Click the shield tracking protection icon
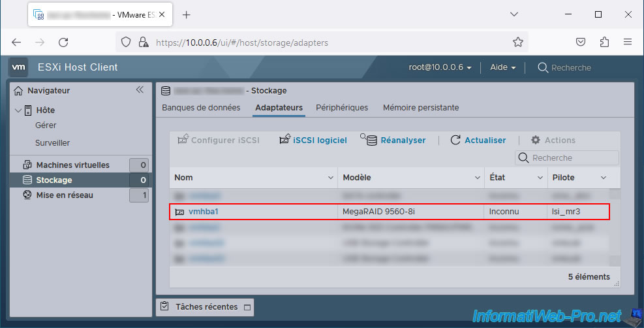 click(x=126, y=42)
